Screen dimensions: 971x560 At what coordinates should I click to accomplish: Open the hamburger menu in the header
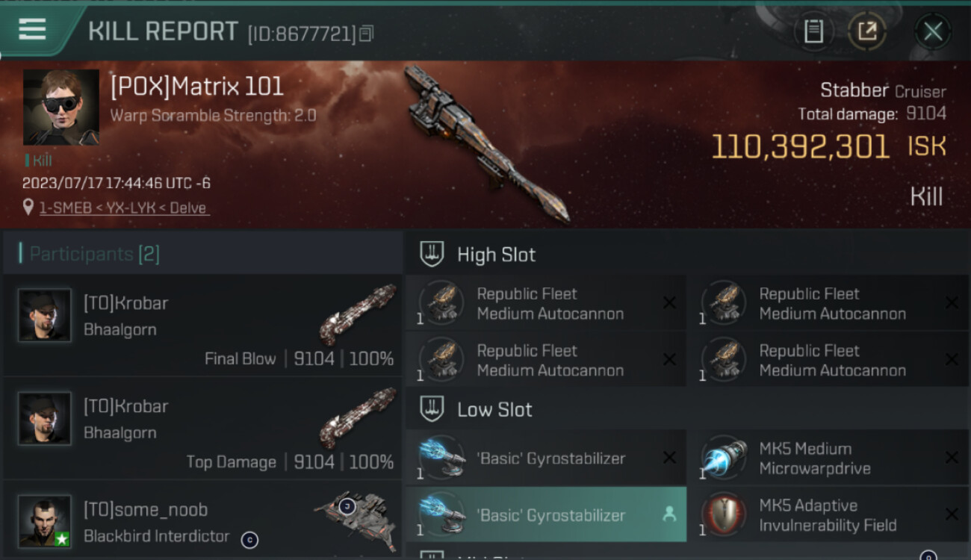tap(32, 30)
